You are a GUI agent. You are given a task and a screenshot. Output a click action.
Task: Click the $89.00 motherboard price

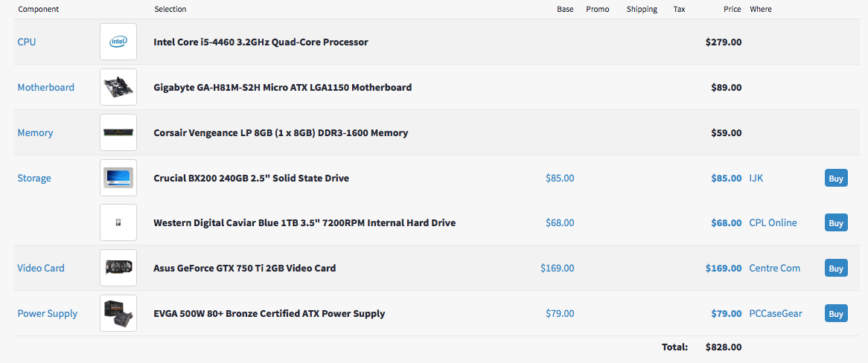pos(727,88)
